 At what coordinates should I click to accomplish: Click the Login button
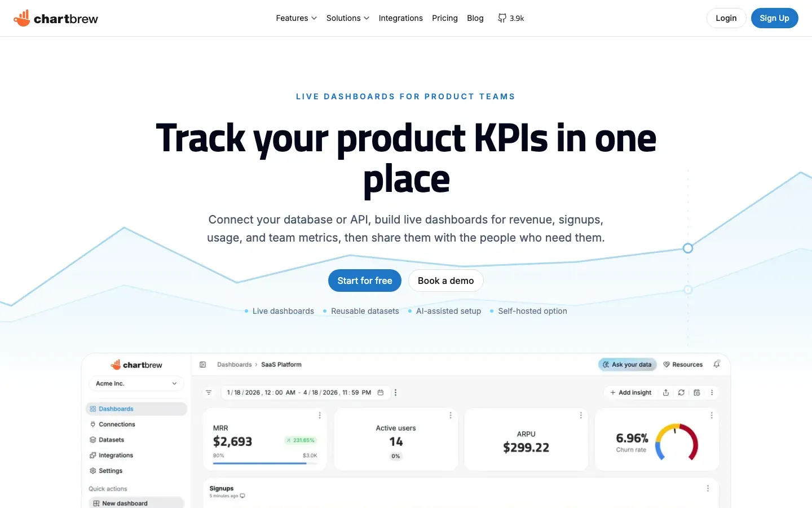(x=726, y=18)
